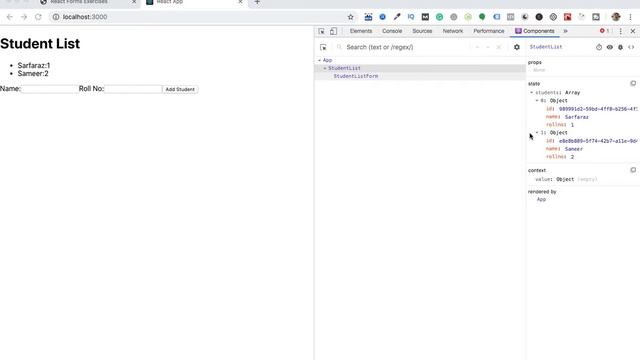This screenshot has width=640, height=360.
Task: Click the React select-component picker icon
Action: (x=323, y=47)
